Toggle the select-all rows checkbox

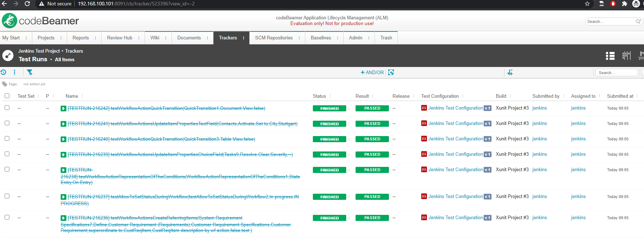(x=7, y=96)
